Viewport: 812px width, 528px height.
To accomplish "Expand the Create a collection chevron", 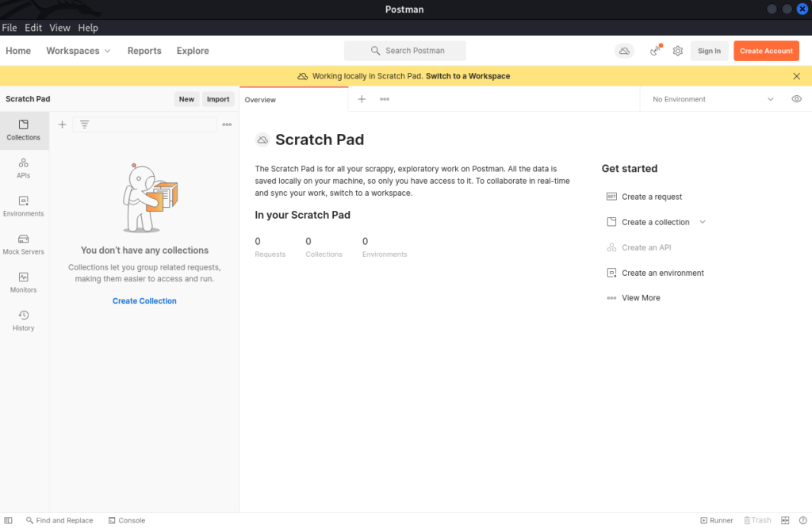I will pos(703,222).
